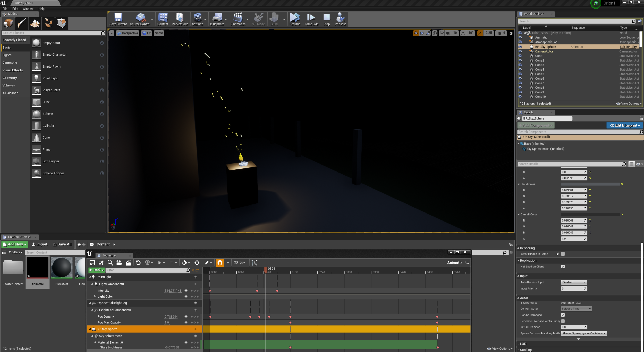Open the 30 fps frame rate dropdown
The image size is (644, 352).
point(240,263)
